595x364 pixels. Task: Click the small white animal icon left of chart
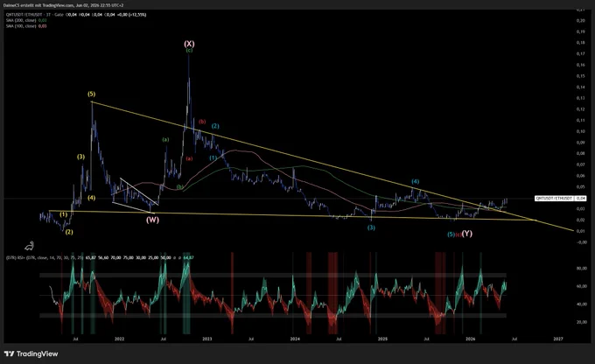pyautogui.click(x=29, y=247)
